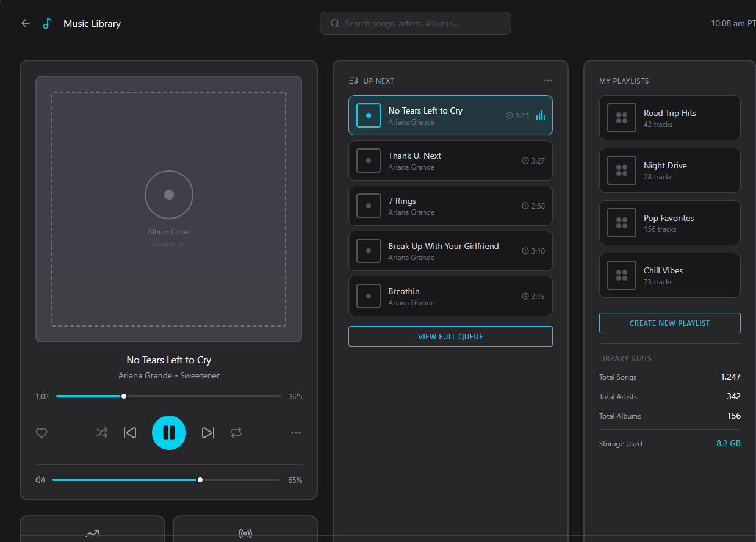Click View Full Queue
Viewport: 756px width, 542px height.
[x=450, y=336]
